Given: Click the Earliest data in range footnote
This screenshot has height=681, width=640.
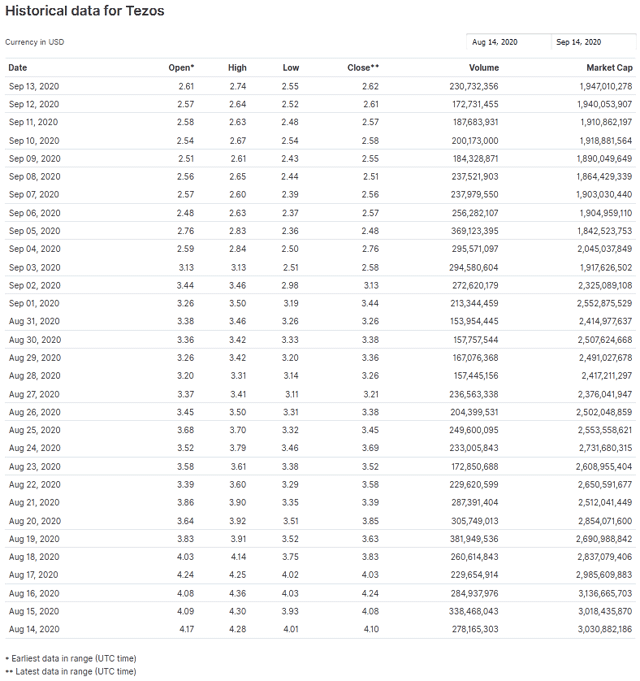Looking at the screenshot, I should 71,658.
